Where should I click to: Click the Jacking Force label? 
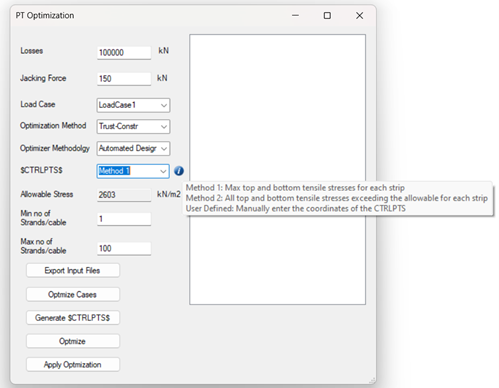coord(43,78)
